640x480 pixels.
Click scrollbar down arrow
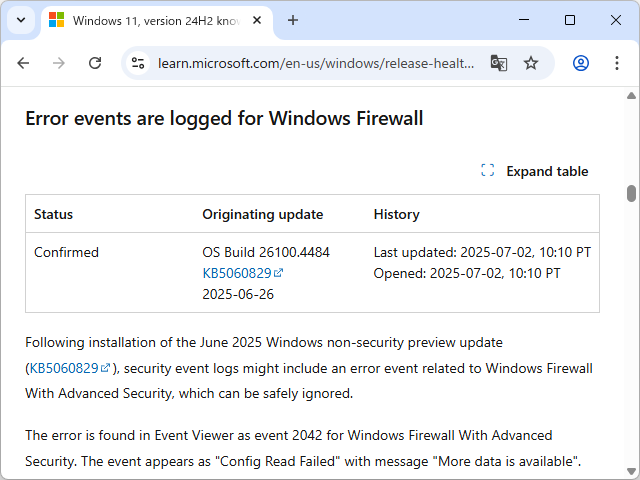click(x=631, y=471)
